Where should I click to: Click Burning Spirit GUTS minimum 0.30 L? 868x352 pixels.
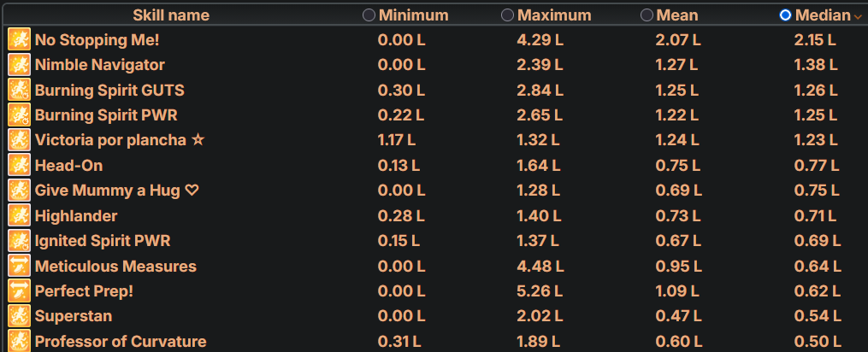click(401, 91)
